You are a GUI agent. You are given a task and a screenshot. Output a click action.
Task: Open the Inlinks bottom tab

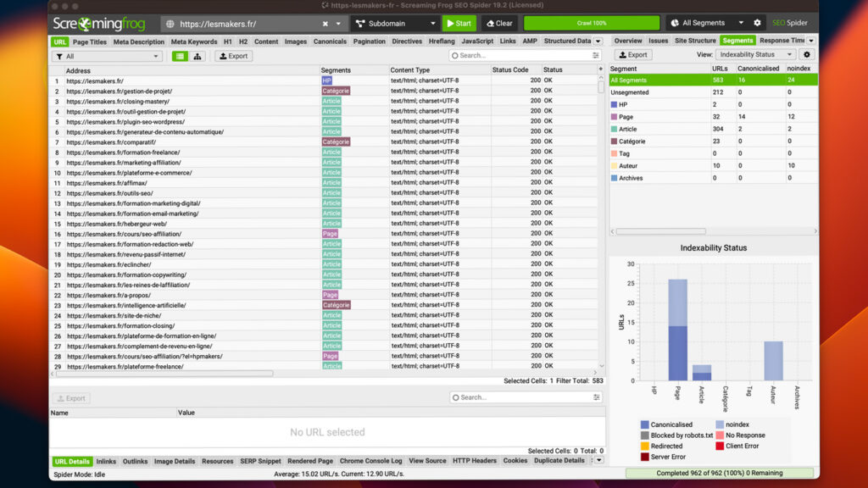[x=106, y=462]
